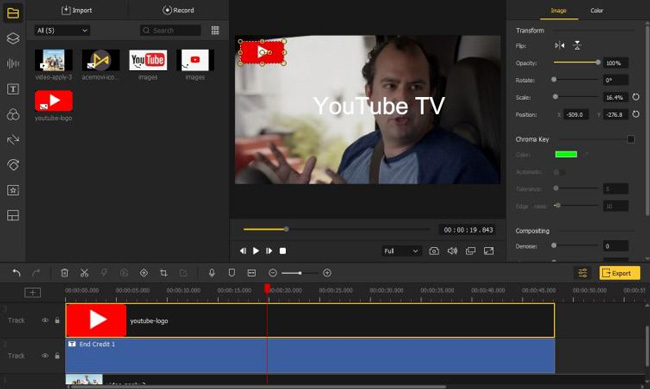Add a keyframe diamond marker

click(144, 273)
